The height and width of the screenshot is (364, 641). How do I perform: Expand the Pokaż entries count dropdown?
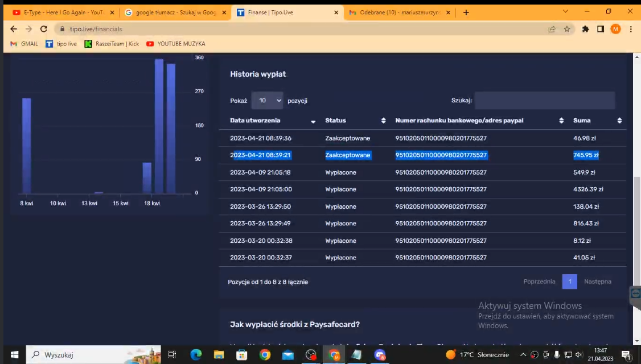(x=267, y=101)
